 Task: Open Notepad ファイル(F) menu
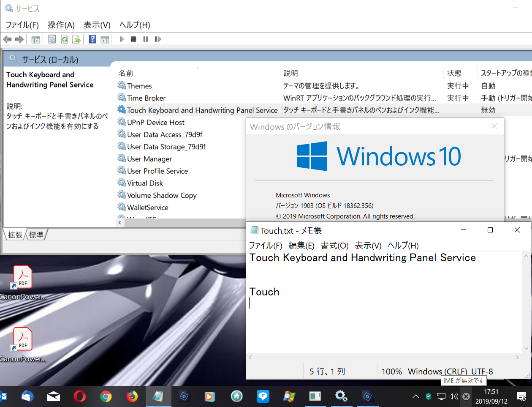[266, 246]
